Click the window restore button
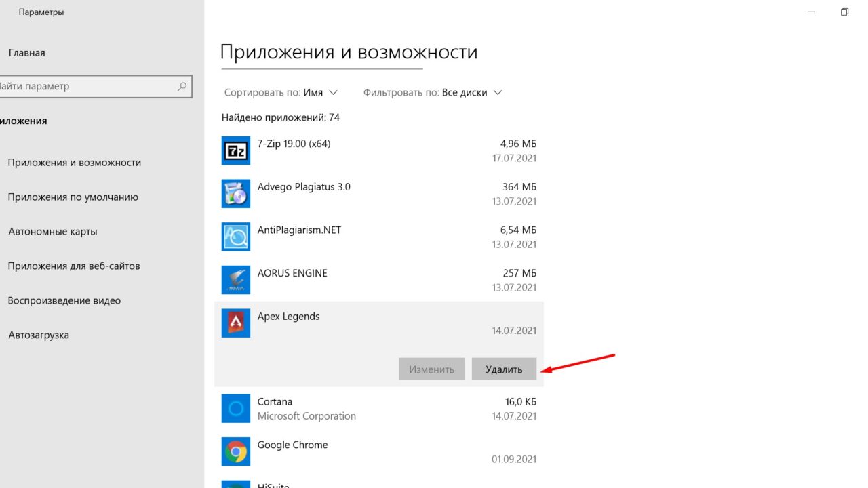The image size is (868, 488). click(x=844, y=12)
